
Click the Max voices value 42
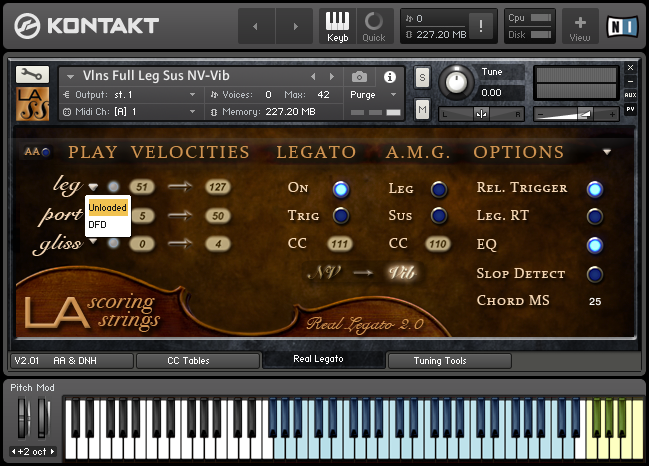pyautogui.click(x=323, y=95)
